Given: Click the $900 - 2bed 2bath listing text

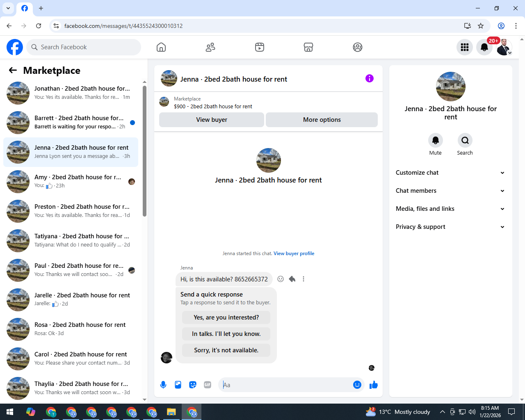Looking at the screenshot, I should [213, 106].
